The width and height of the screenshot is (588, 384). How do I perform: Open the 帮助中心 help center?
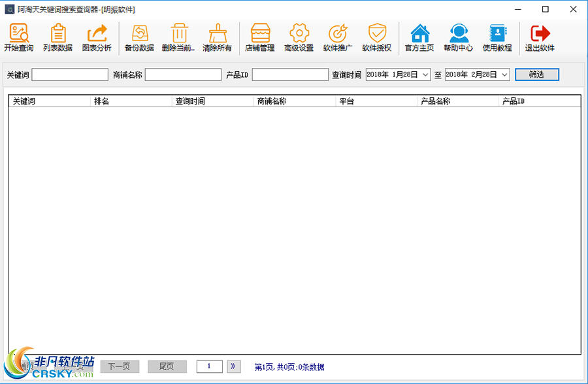459,37
